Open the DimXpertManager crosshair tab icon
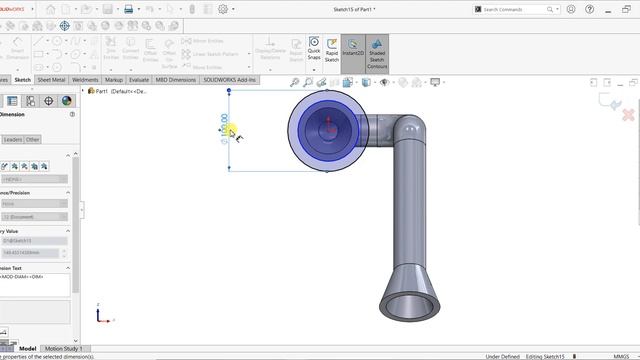This screenshot has height=360, width=640. coord(49,101)
